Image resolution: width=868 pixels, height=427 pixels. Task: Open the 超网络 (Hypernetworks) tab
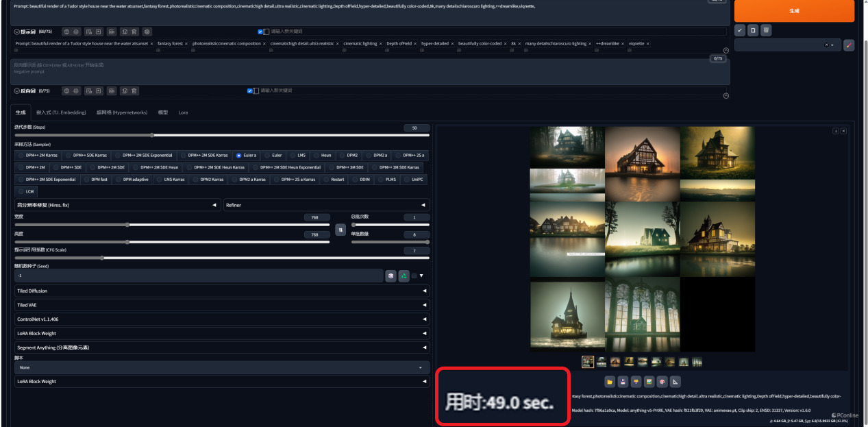(x=122, y=112)
